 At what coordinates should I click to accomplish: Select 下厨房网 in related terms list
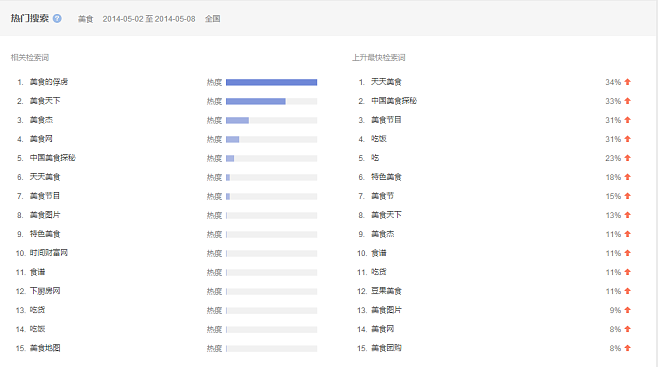point(45,291)
